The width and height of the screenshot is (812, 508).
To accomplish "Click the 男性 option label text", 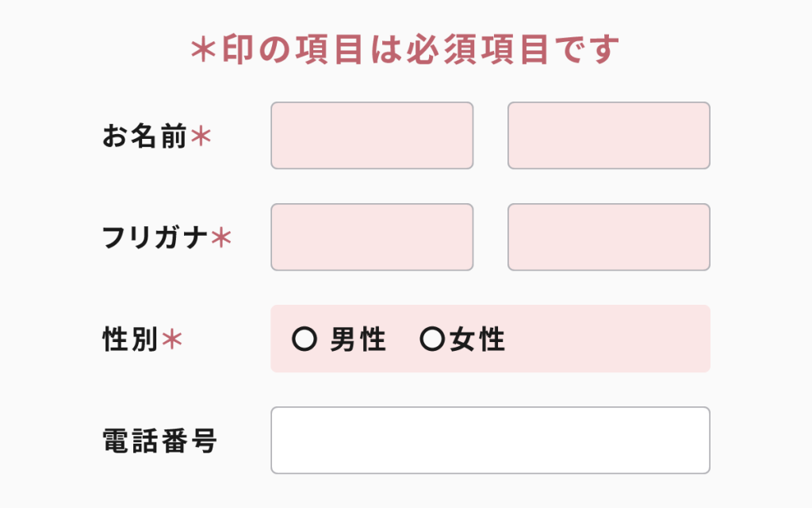I will click(x=358, y=340).
